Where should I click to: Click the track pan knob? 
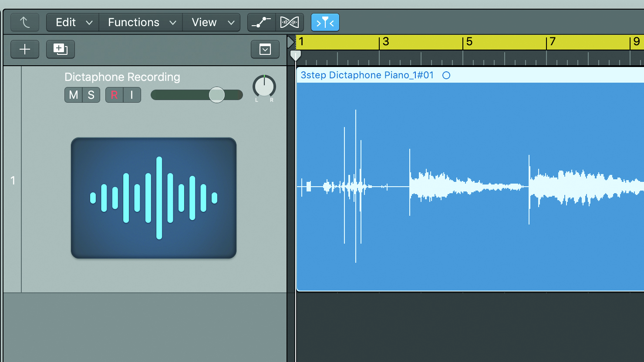pos(264,87)
